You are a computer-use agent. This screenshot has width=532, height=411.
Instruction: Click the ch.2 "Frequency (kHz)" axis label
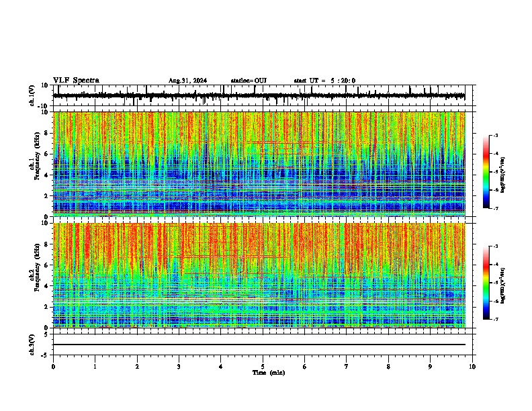[x=37, y=267]
